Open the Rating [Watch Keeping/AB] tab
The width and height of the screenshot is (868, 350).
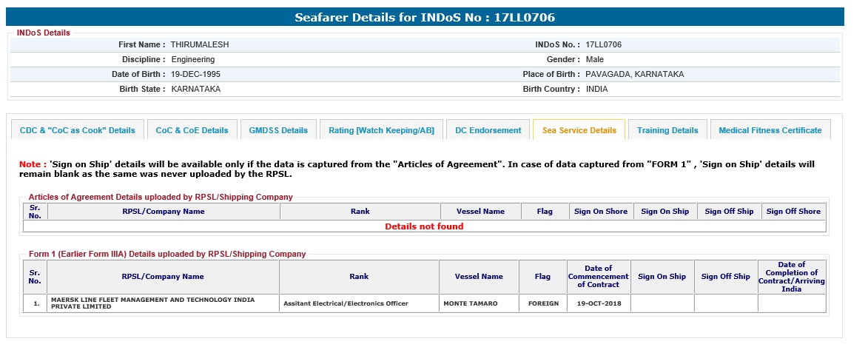point(381,130)
